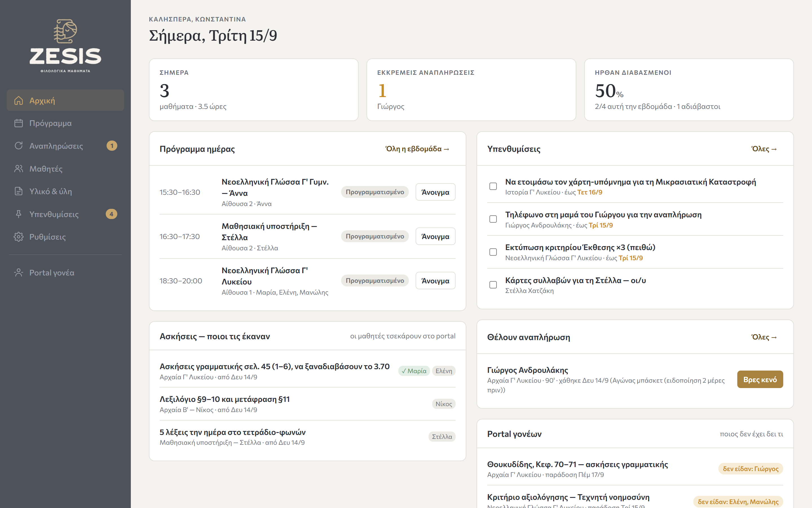Click the calendar icon beside Πρόγραμμα
Viewport: 812px width, 508px height.
pos(19,123)
